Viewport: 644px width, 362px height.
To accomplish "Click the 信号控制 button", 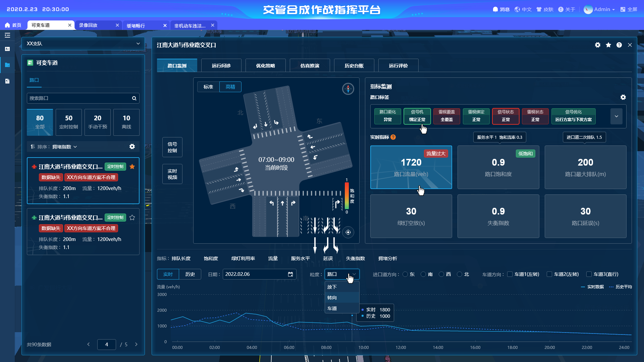I will click(x=172, y=147).
